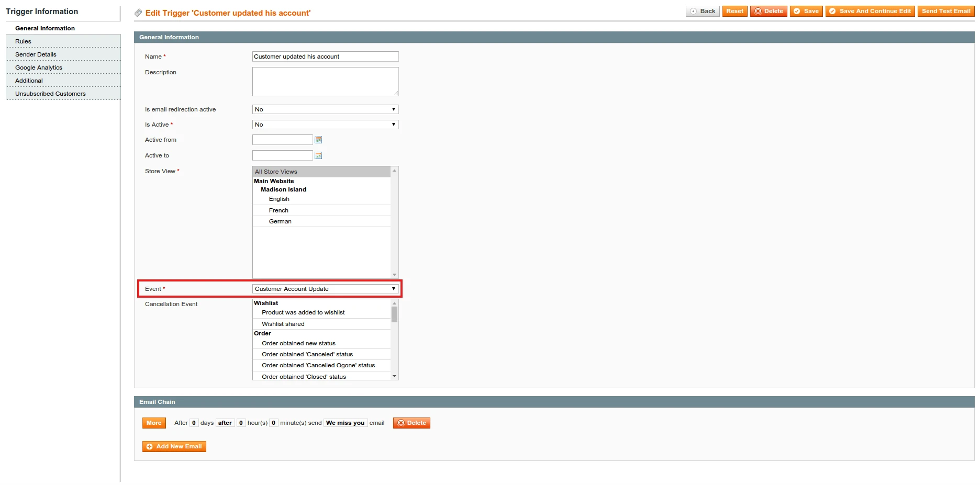Open the calendar picker for Active to
Viewport: 980px width, 485px height.
(318, 155)
